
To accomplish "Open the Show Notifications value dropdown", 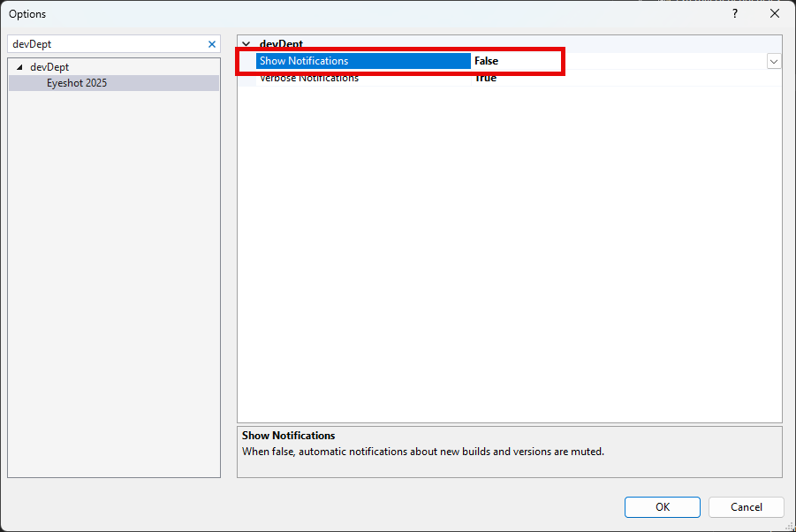I will click(x=774, y=61).
